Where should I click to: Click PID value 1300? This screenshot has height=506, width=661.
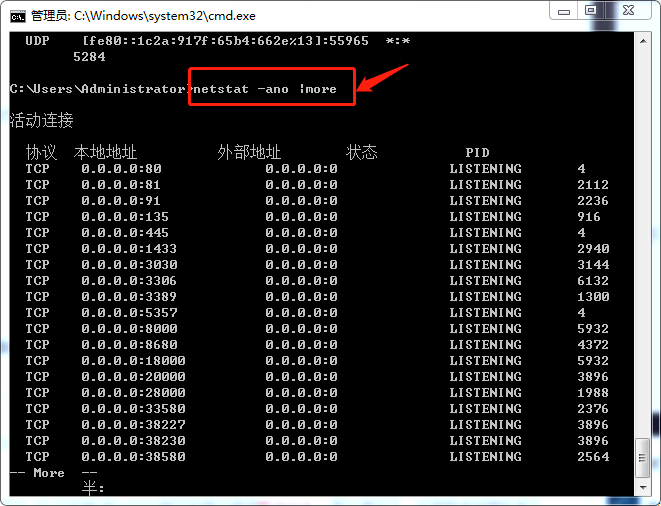click(x=593, y=297)
